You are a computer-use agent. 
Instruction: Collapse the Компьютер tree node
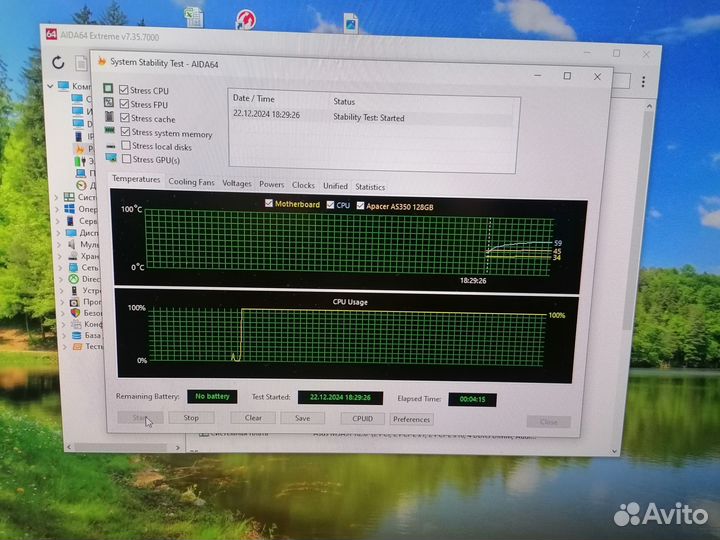[x=51, y=85]
